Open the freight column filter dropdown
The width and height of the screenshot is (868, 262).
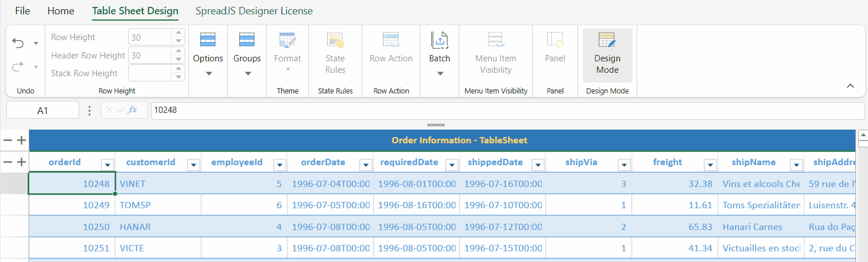(x=710, y=165)
